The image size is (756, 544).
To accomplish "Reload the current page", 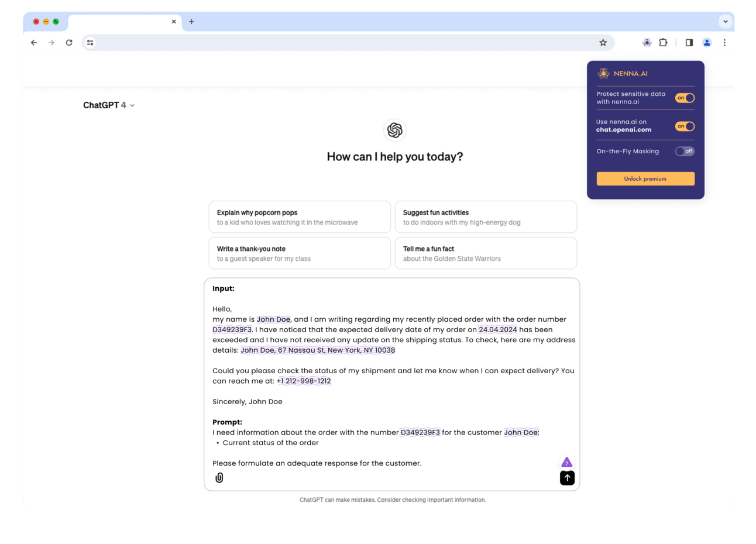I will click(69, 43).
